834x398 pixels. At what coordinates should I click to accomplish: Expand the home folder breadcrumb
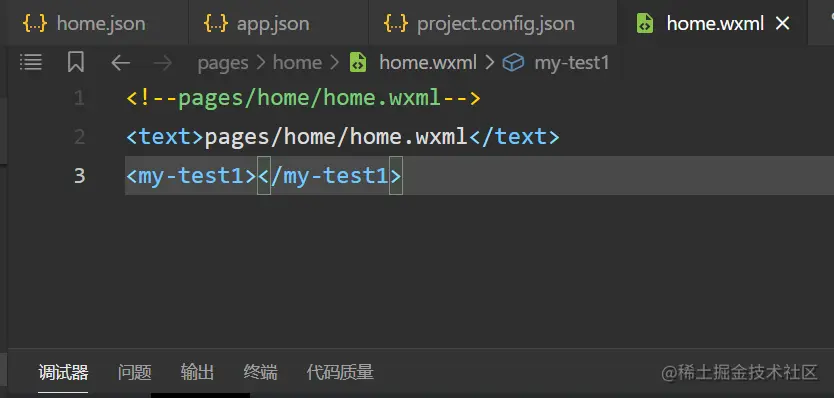tap(297, 63)
